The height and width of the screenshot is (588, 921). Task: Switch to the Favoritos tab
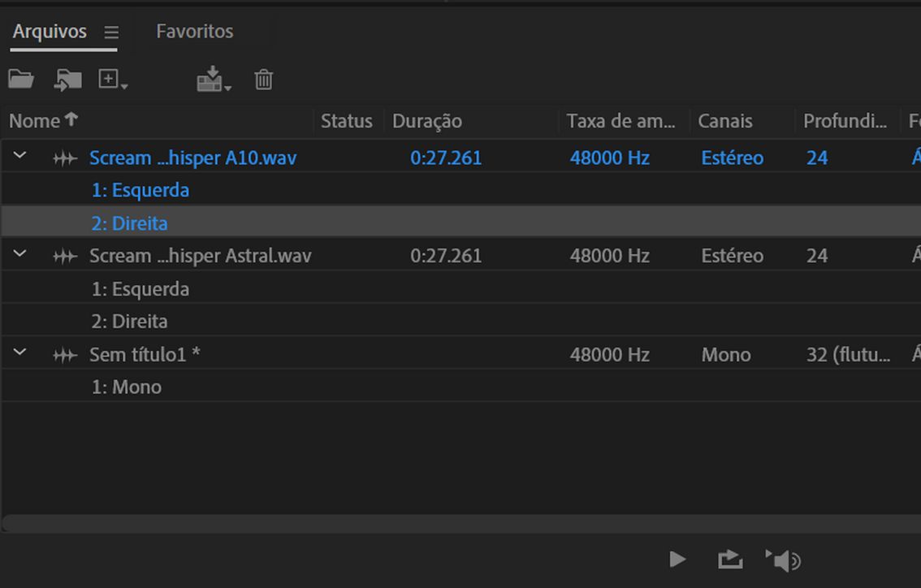coord(194,31)
